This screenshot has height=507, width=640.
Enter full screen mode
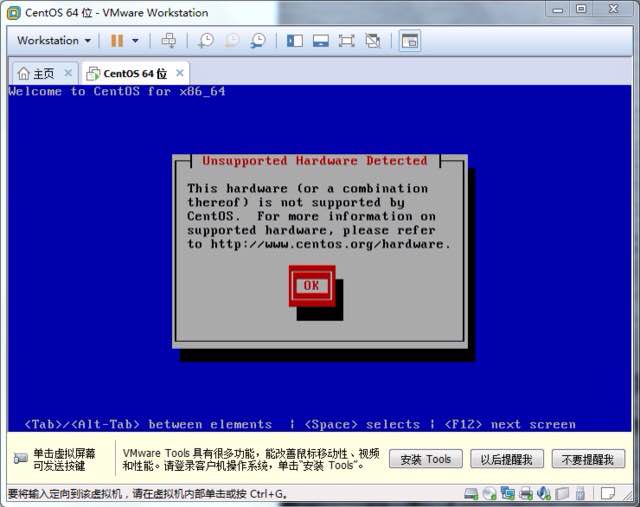click(x=347, y=41)
